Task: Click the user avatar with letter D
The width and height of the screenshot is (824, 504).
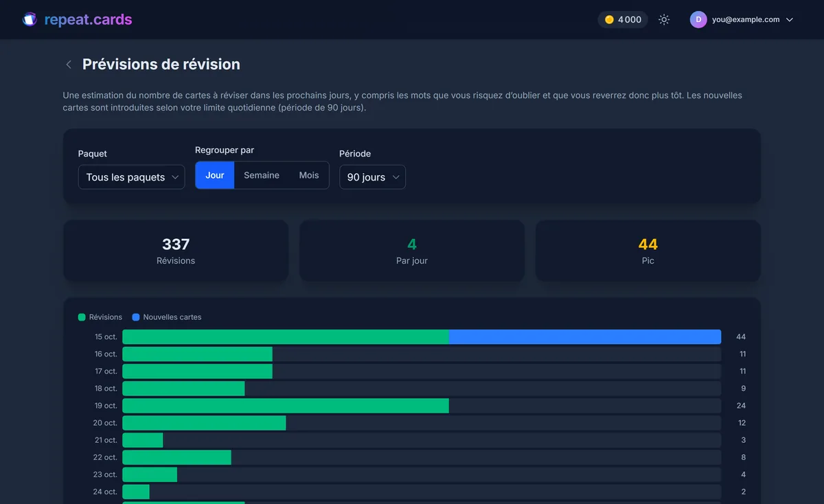Action: 698,19
